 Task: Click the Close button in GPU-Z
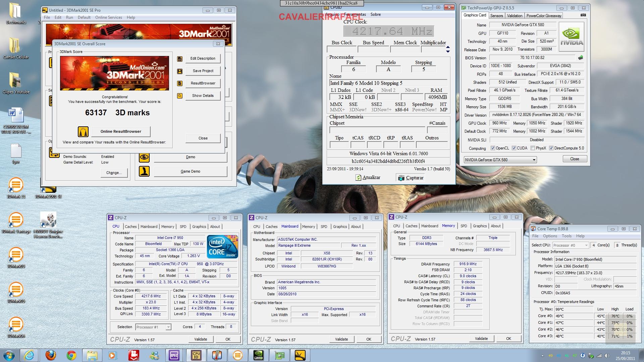tap(575, 159)
